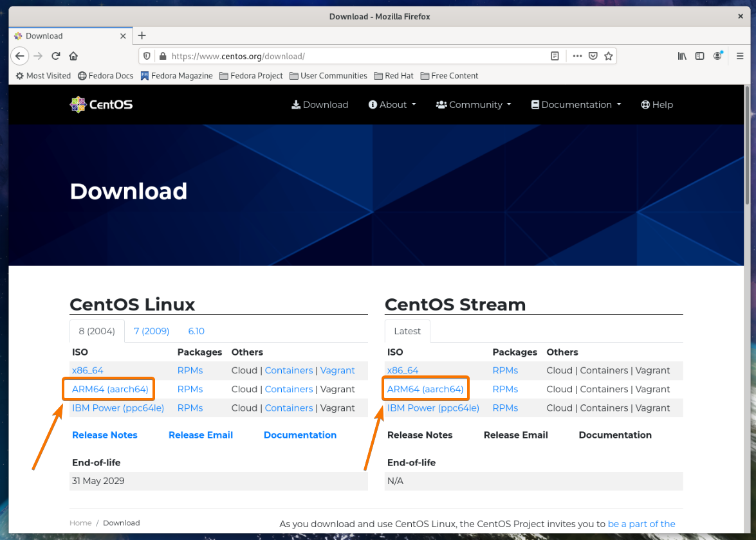The height and width of the screenshot is (540, 756).
Task: Bookmark this page with star icon
Action: pyautogui.click(x=608, y=56)
